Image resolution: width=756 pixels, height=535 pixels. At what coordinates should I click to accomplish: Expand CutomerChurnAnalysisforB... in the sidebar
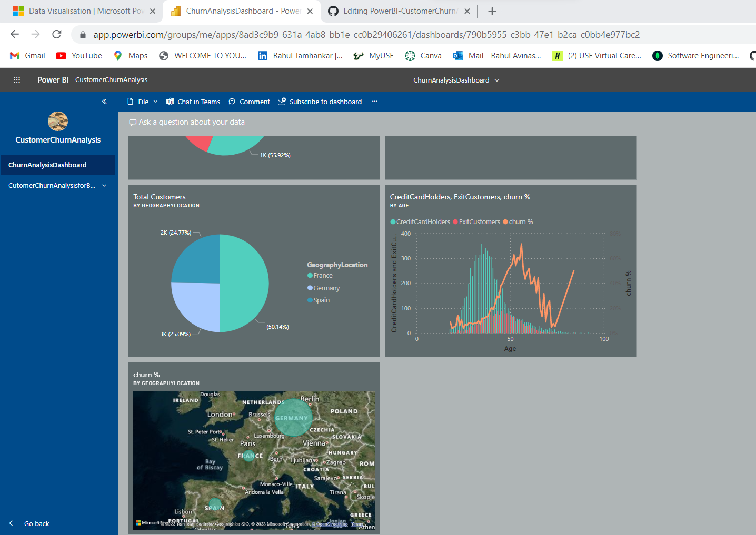(104, 185)
